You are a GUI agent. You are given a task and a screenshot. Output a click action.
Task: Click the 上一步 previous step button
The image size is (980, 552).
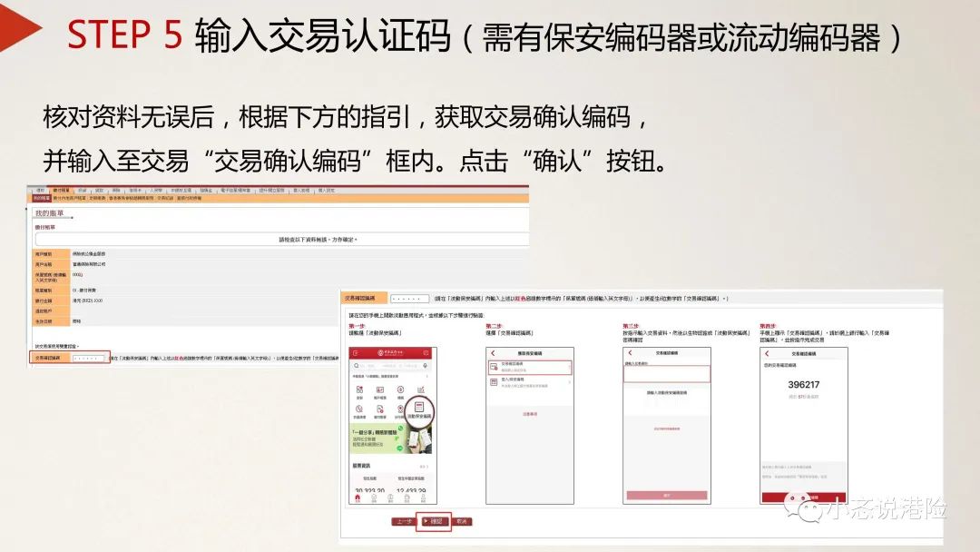pyautogui.click(x=405, y=521)
